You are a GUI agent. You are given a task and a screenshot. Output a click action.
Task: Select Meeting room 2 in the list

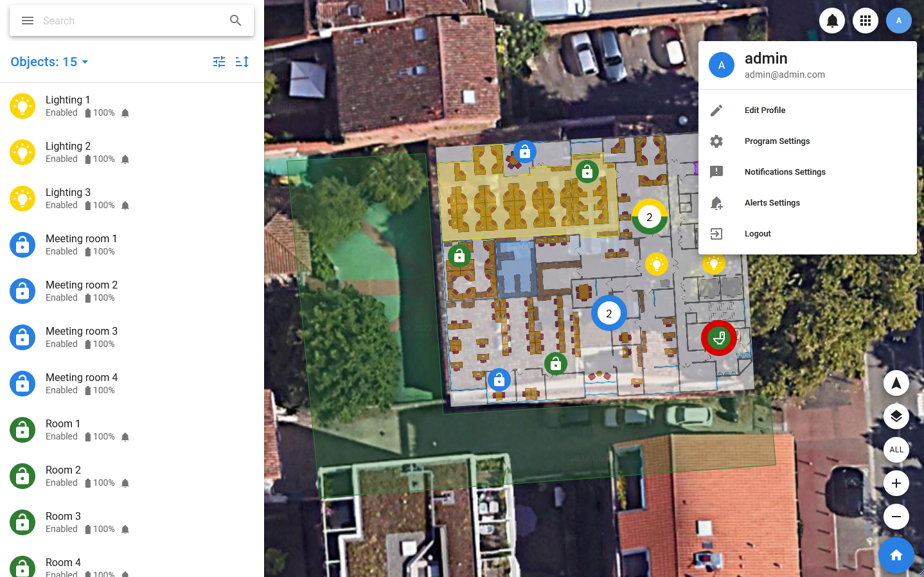pos(82,290)
